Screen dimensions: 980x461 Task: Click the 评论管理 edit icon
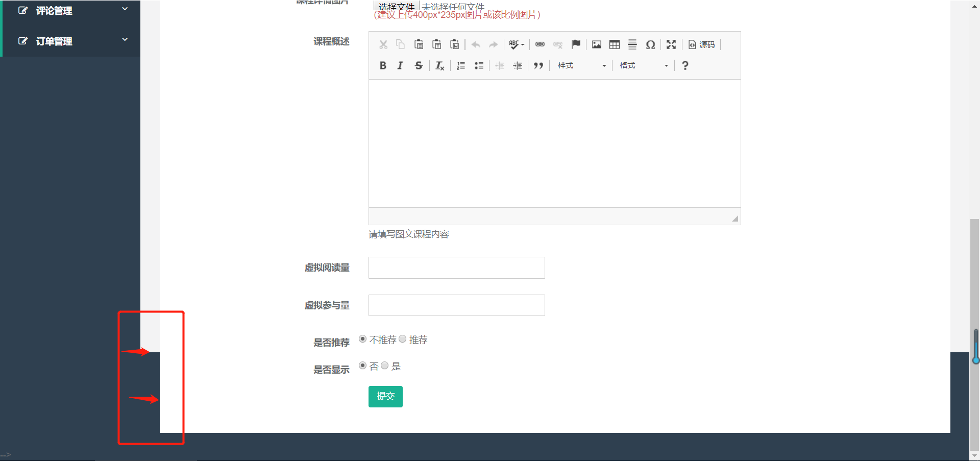point(23,10)
